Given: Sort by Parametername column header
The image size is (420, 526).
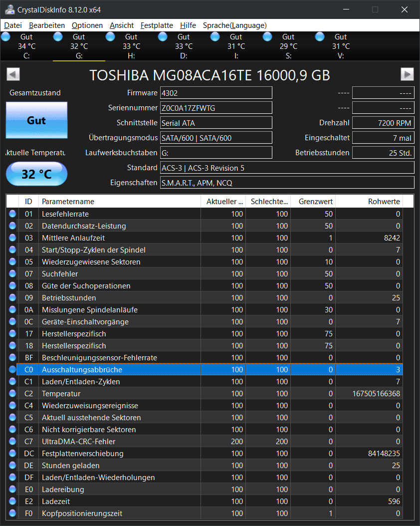Looking at the screenshot, I should 120,202.
